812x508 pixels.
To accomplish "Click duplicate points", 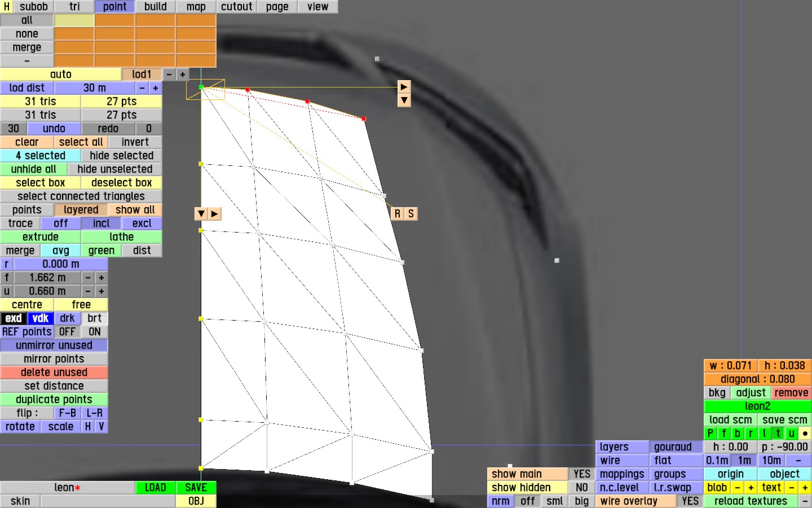I will click(x=54, y=400).
